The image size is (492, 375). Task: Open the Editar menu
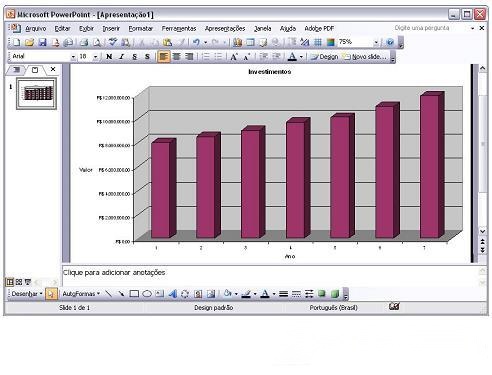tap(62, 29)
